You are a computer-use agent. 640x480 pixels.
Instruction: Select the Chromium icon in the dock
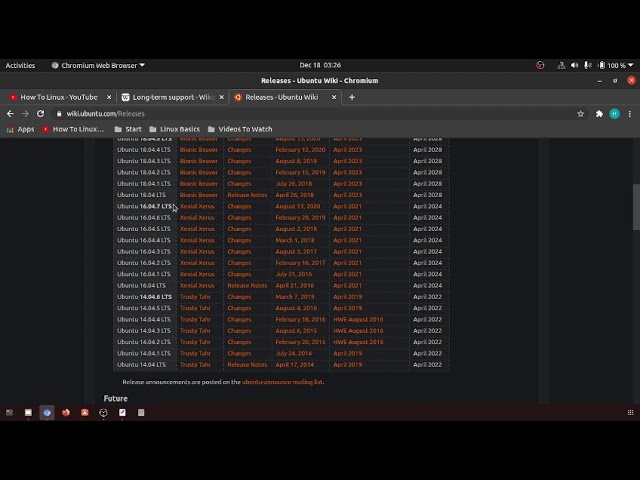(47, 413)
